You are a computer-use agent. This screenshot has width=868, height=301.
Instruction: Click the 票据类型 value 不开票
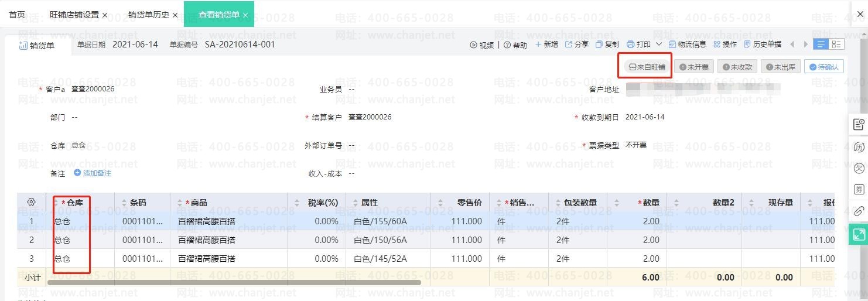pyautogui.click(x=636, y=145)
